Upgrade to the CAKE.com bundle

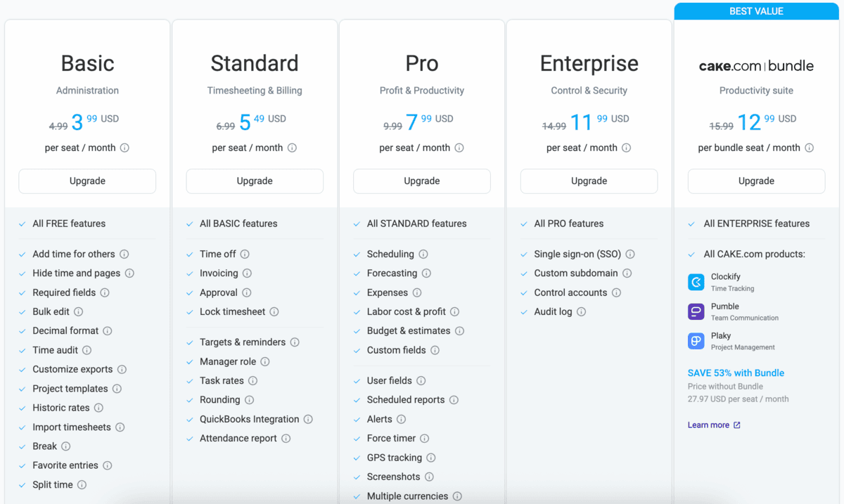point(756,181)
